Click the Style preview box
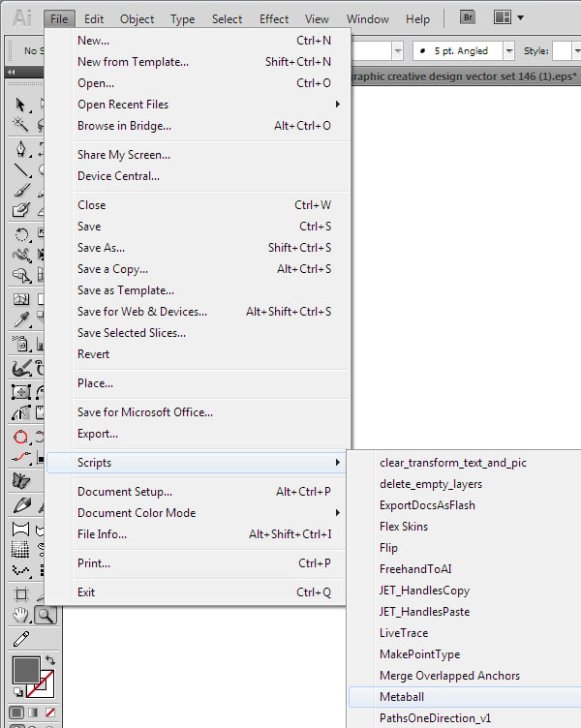 coord(562,51)
